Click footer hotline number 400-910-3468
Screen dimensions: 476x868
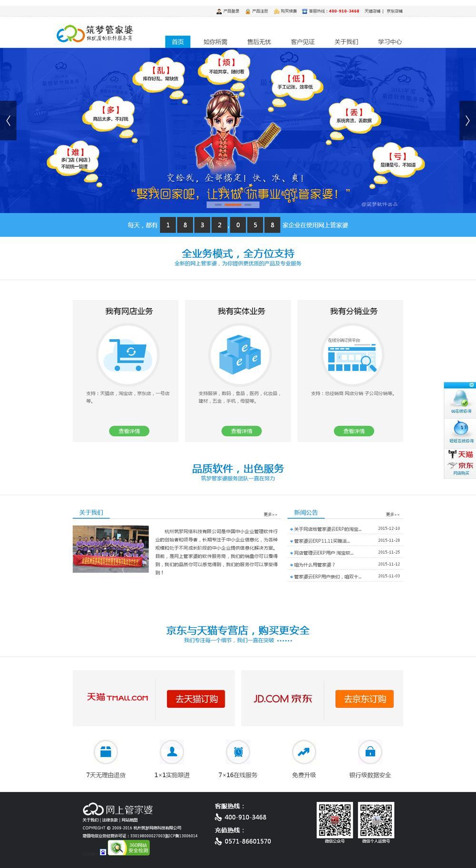click(x=245, y=817)
